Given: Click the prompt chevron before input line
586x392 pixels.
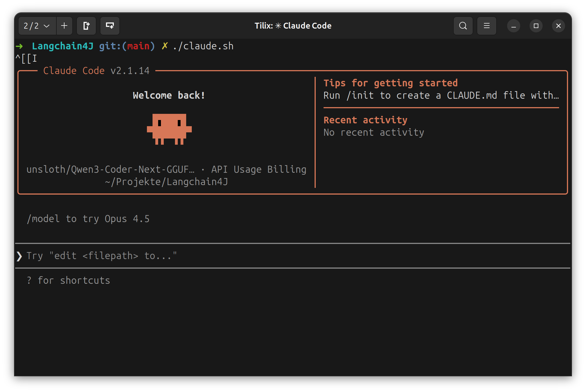Looking at the screenshot, I should click(x=19, y=256).
